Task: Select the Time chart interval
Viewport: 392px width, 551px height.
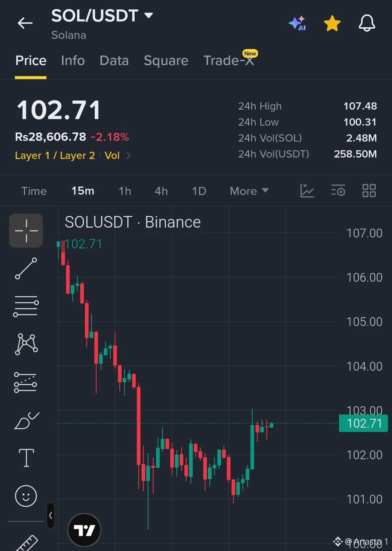Action: pyautogui.click(x=34, y=191)
